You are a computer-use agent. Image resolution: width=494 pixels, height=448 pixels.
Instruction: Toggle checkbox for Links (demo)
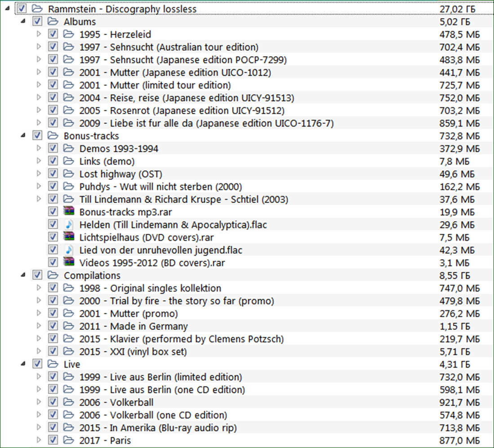pos(53,161)
